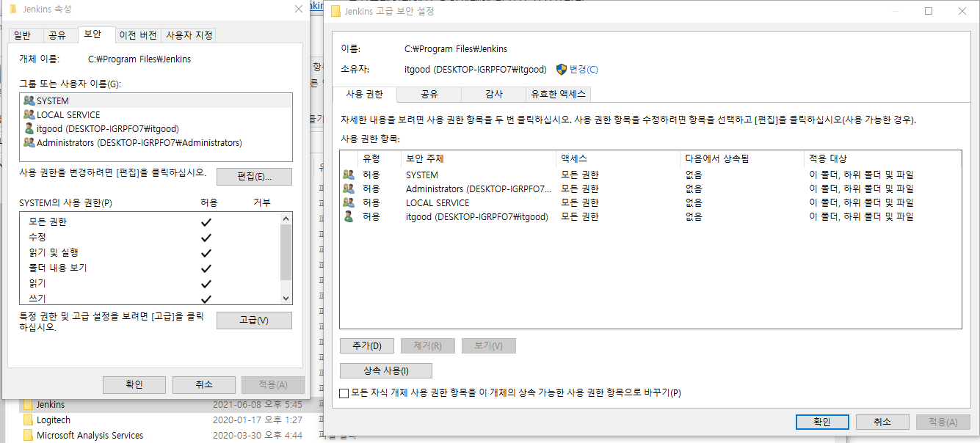Click 확인 button in Jenkins properties
980x443 pixels.
(134, 384)
